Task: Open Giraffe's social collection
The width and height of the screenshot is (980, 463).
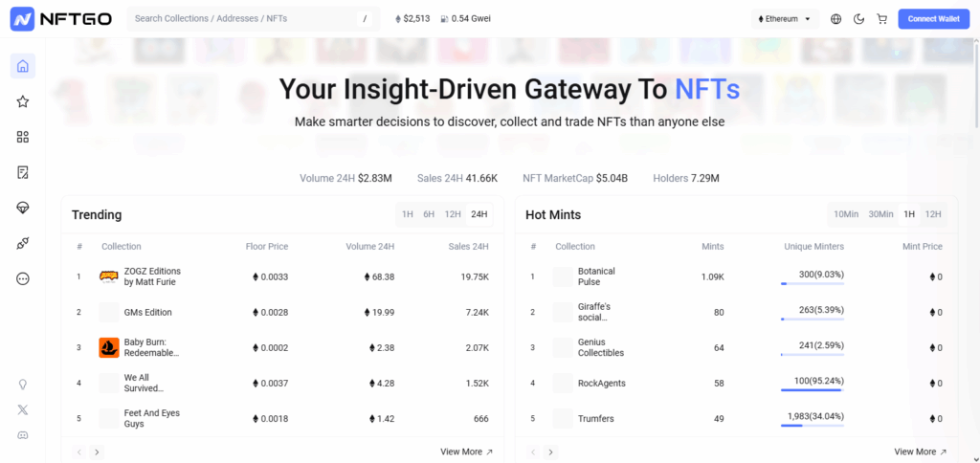Action: pos(593,313)
